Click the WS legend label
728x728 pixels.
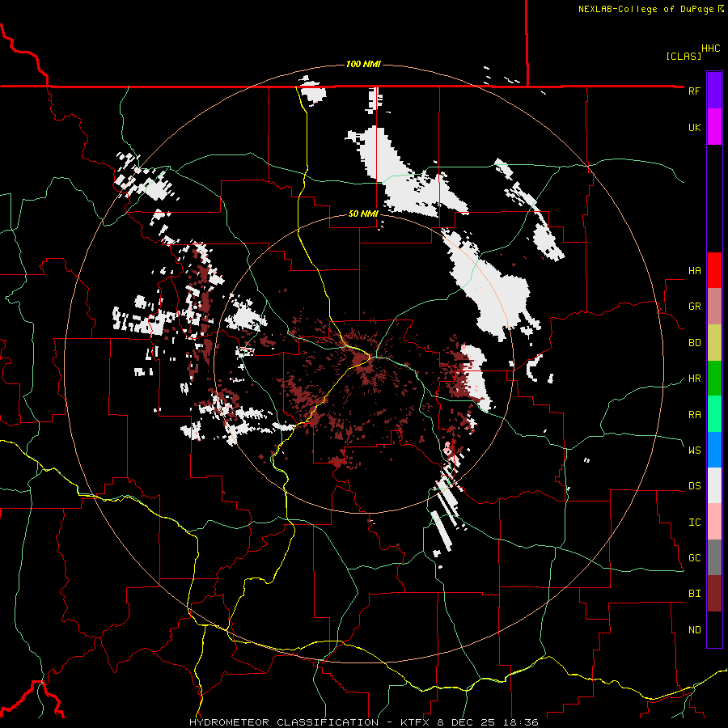click(x=694, y=451)
